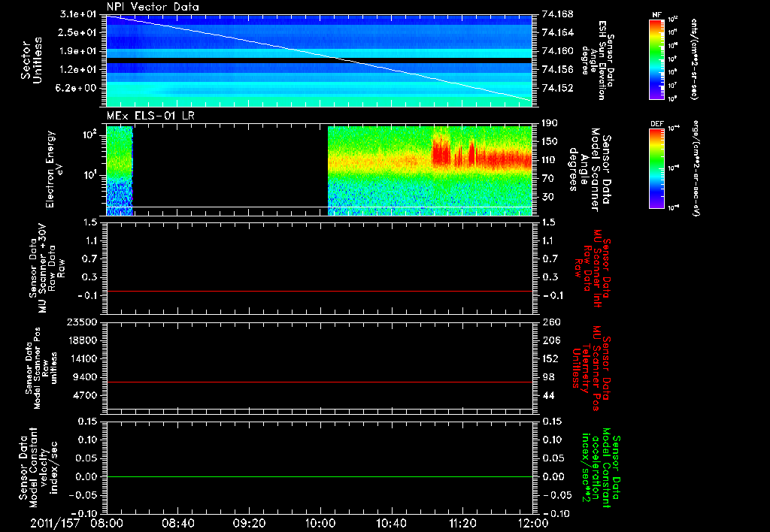Click the '08:00' time tick label

point(107,523)
